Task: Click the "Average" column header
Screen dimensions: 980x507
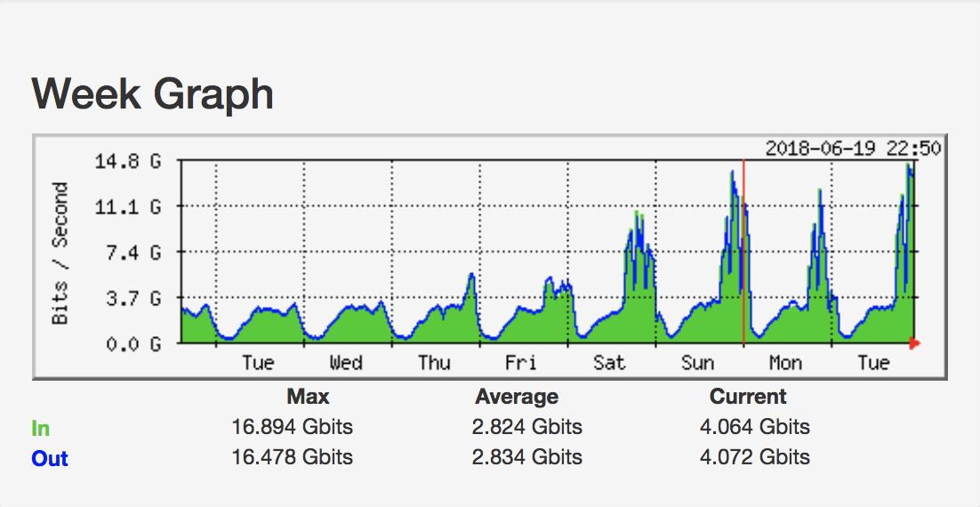Action: tap(517, 397)
